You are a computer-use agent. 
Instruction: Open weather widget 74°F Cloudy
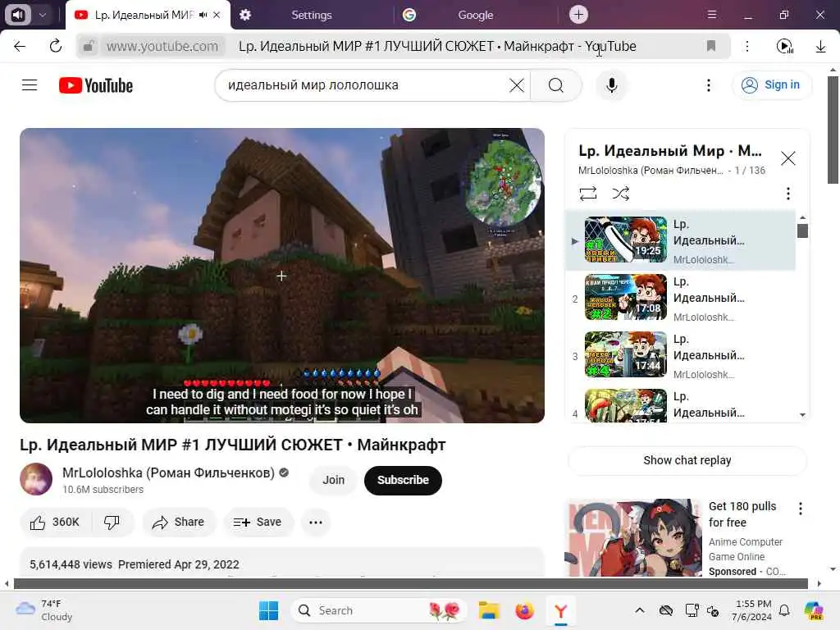44,610
